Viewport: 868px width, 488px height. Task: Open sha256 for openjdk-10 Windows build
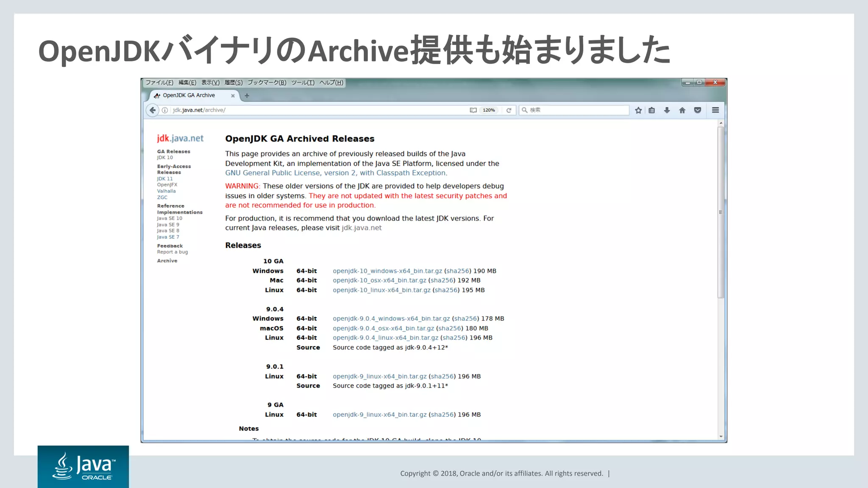[x=458, y=271]
